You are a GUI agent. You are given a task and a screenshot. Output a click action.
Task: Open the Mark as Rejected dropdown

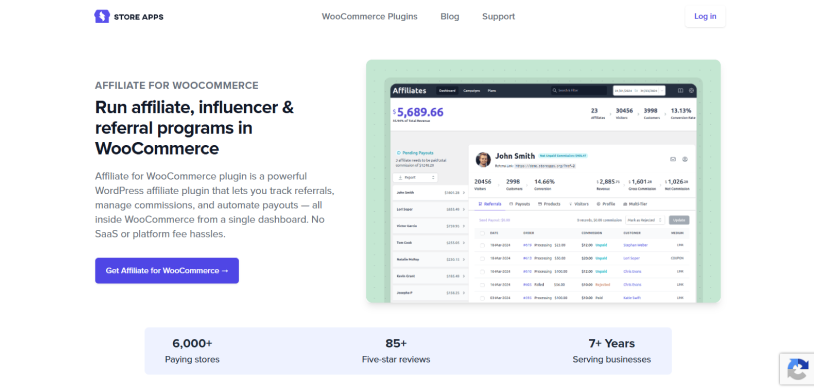(645, 220)
